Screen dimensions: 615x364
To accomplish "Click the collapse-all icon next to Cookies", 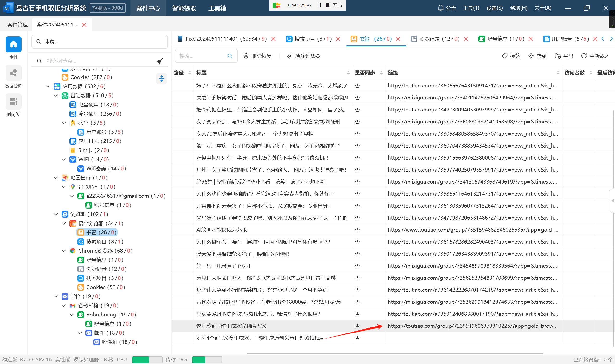I will [x=162, y=79].
